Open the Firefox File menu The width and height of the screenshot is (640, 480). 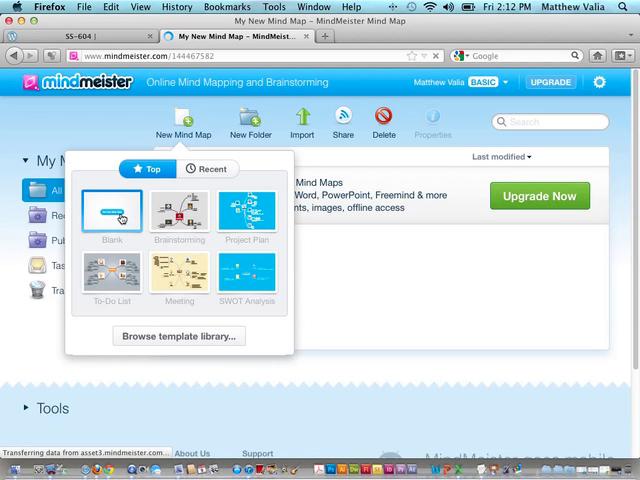pos(84,7)
